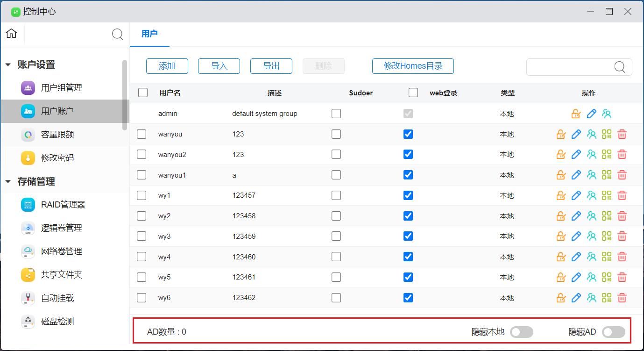Select the 用户 tab
The height and width of the screenshot is (351, 644).
[149, 34]
